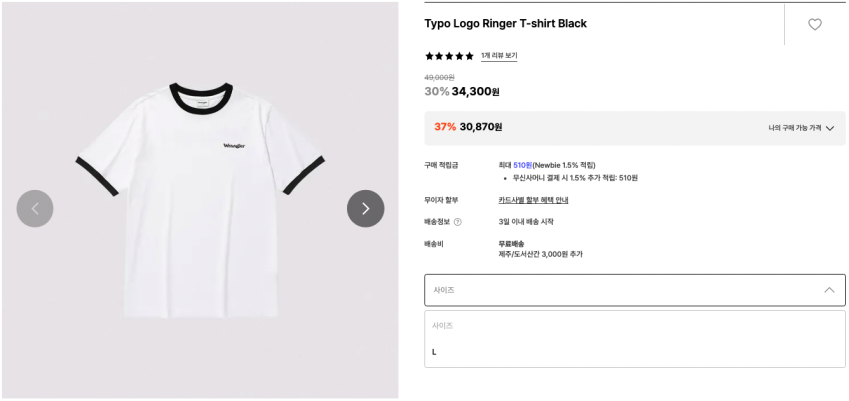Open the 1개 리뷰 보기 link
Screen dimensions: 849x401
(499, 56)
